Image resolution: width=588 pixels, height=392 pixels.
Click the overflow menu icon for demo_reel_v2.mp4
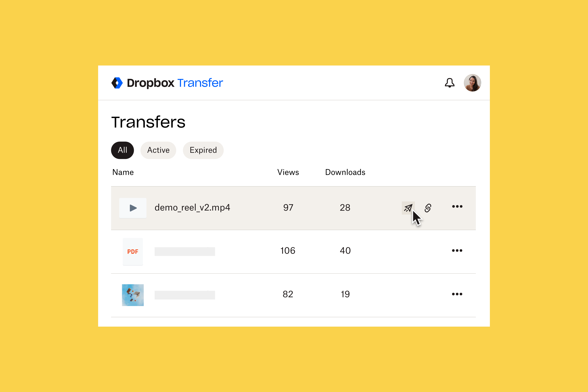click(458, 207)
